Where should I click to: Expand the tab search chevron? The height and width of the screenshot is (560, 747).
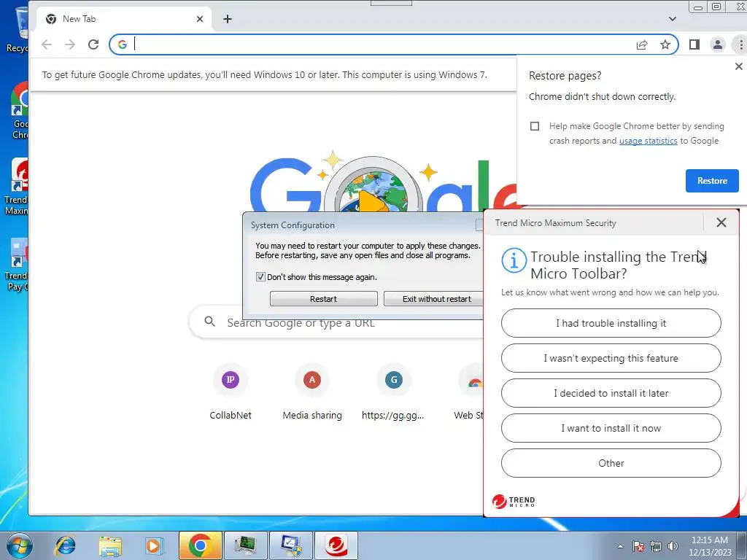pos(672,19)
